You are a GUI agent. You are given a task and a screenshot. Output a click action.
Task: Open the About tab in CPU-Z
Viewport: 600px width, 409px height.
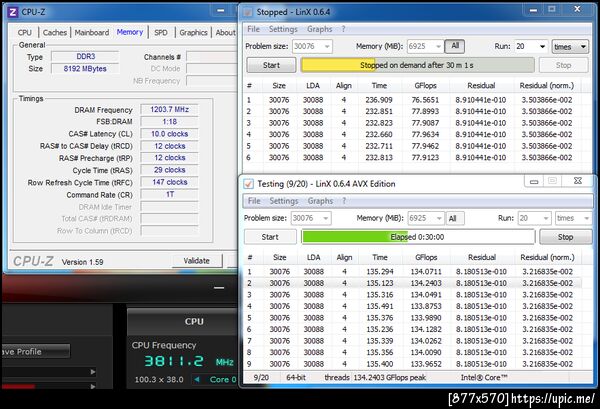(225, 33)
